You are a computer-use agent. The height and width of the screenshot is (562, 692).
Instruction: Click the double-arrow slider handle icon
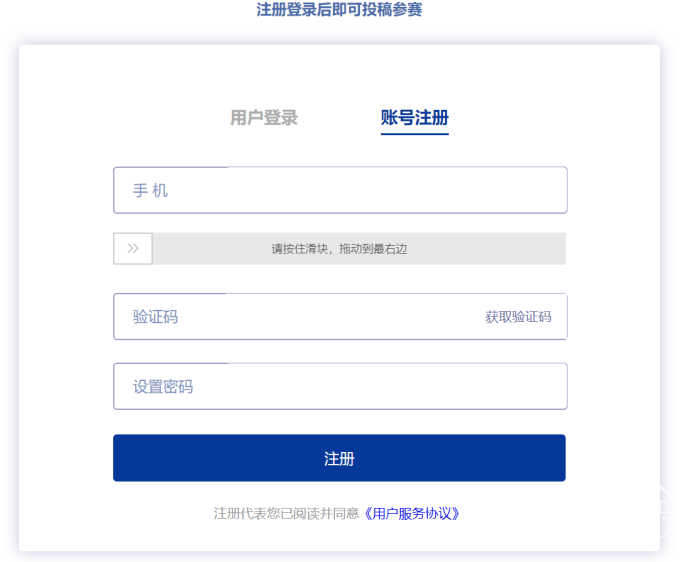[133, 249]
